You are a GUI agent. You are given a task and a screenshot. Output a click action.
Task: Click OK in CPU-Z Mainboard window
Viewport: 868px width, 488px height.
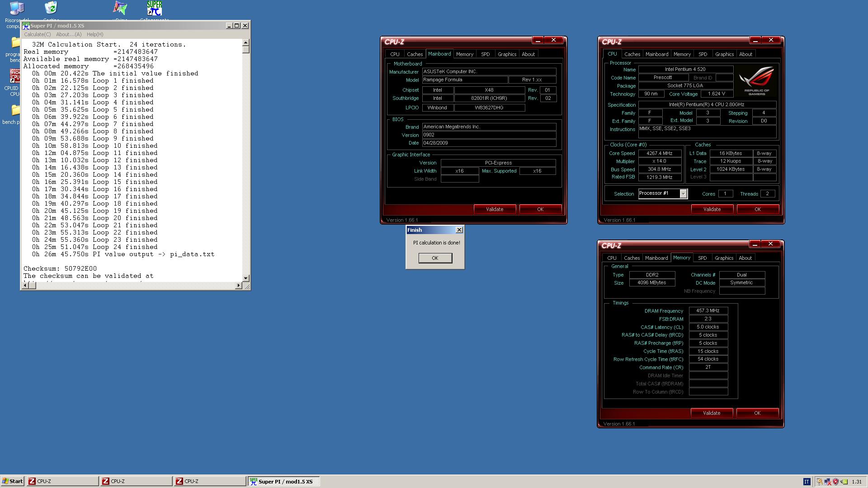[x=540, y=209]
